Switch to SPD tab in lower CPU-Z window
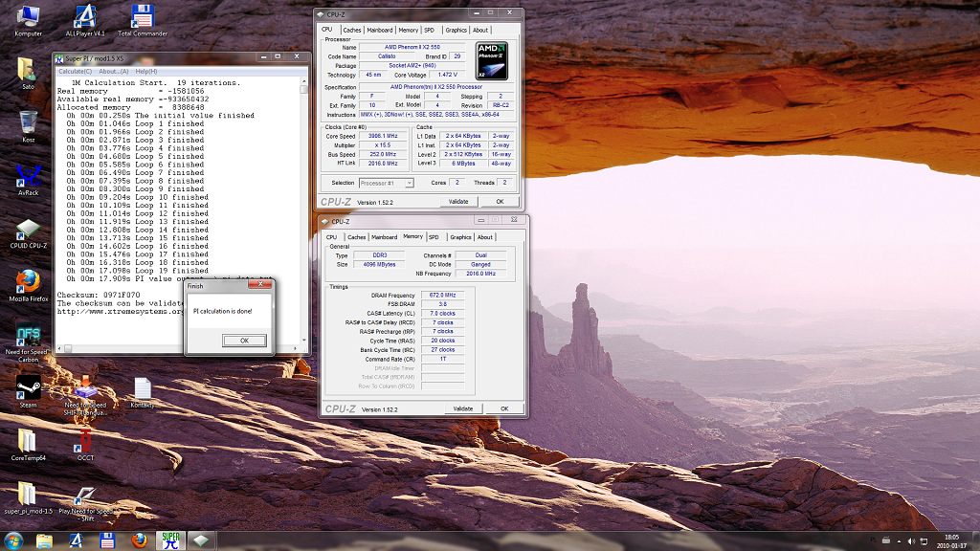The height and width of the screenshot is (551, 980). tap(434, 237)
